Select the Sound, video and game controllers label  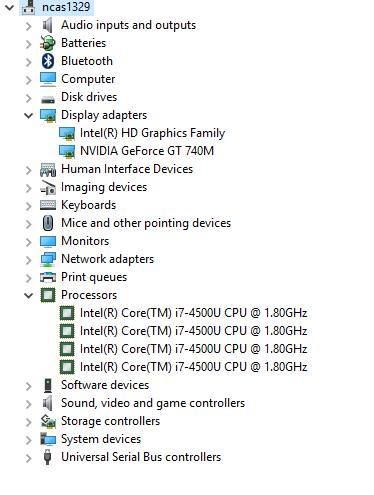[153, 403]
